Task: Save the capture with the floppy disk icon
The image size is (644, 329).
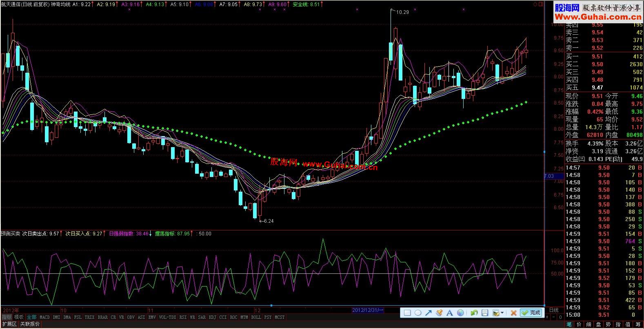Action: (485, 313)
